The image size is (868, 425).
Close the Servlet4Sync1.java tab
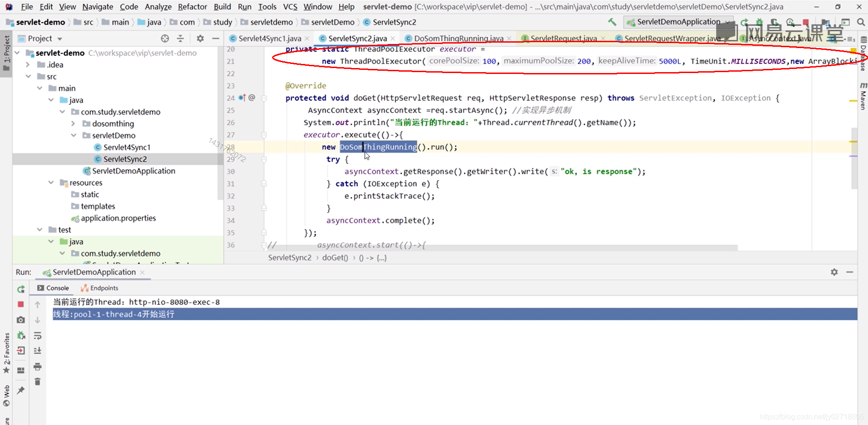pyautogui.click(x=307, y=39)
